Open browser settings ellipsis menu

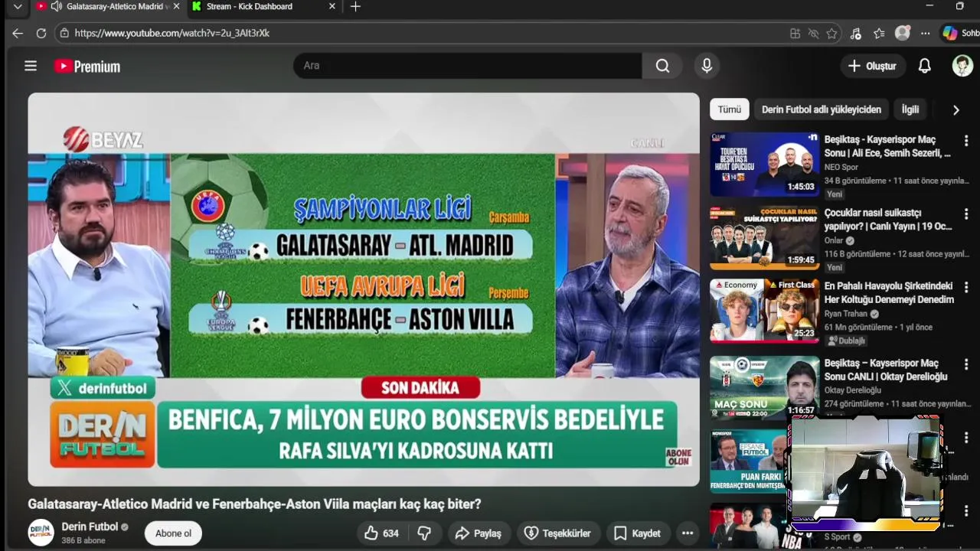pos(926,33)
